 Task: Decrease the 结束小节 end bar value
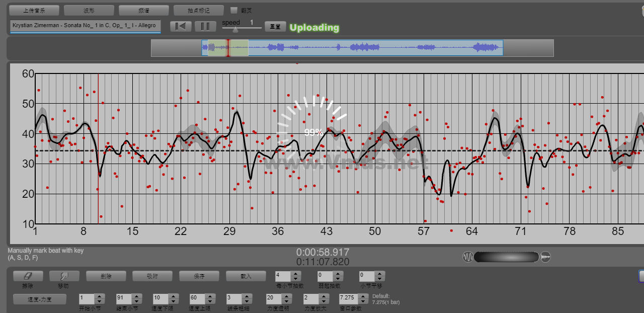pos(137,301)
